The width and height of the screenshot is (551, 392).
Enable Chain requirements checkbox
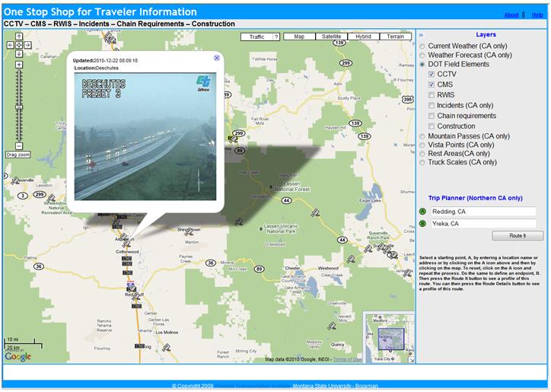(432, 116)
